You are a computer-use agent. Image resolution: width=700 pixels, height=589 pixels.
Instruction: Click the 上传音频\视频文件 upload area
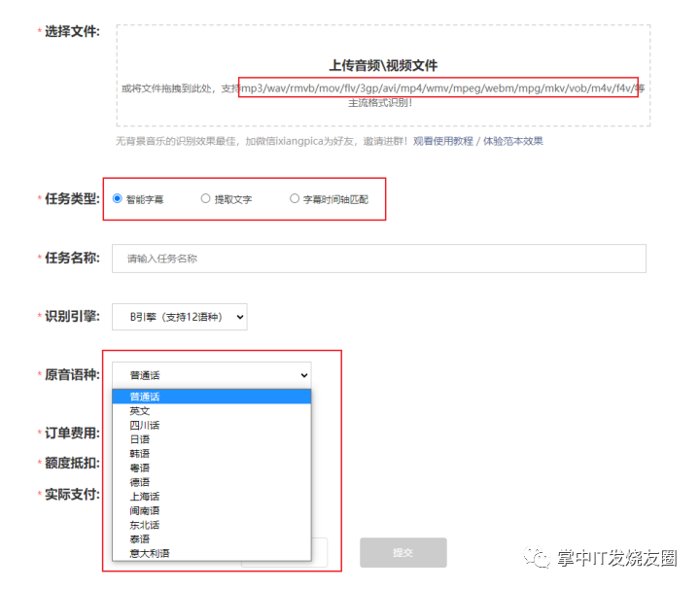click(383, 76)
